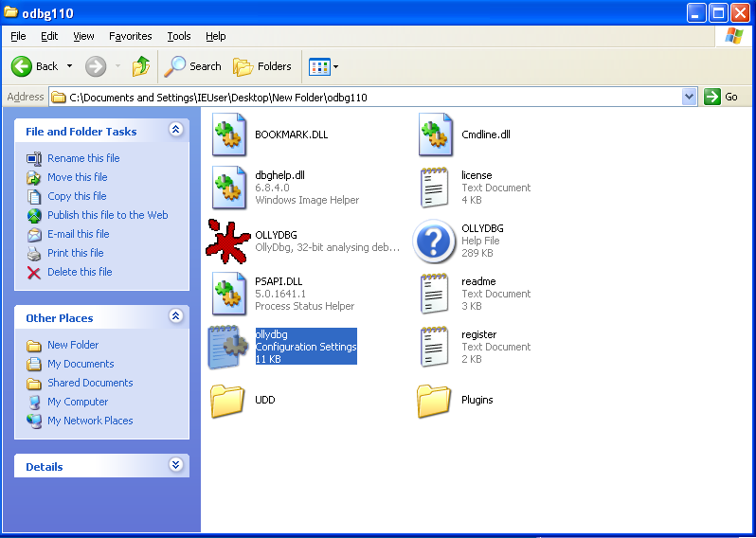The image size is (756, 538).
Task: Click the greyed Forward arrow button
Action: click(x=96, y=66)
